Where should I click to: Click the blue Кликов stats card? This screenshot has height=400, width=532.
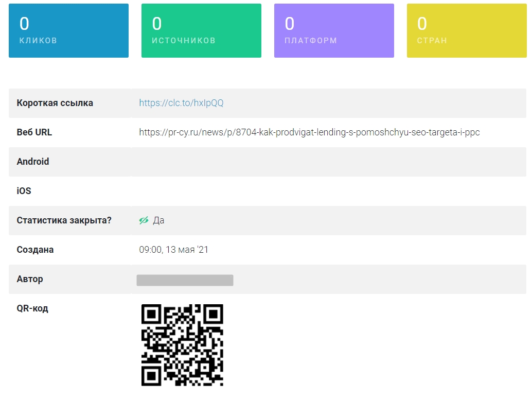(68, 31)
